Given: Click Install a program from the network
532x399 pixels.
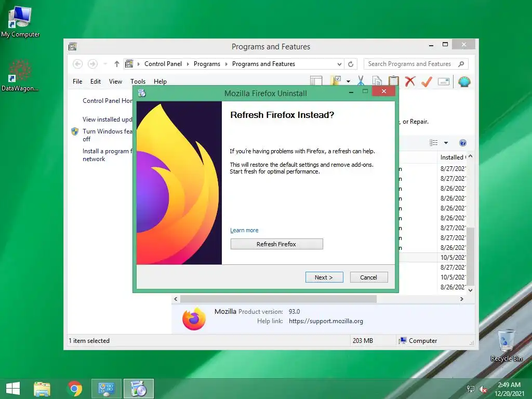Looking at the screenshot, I should (x=108, y=155).
